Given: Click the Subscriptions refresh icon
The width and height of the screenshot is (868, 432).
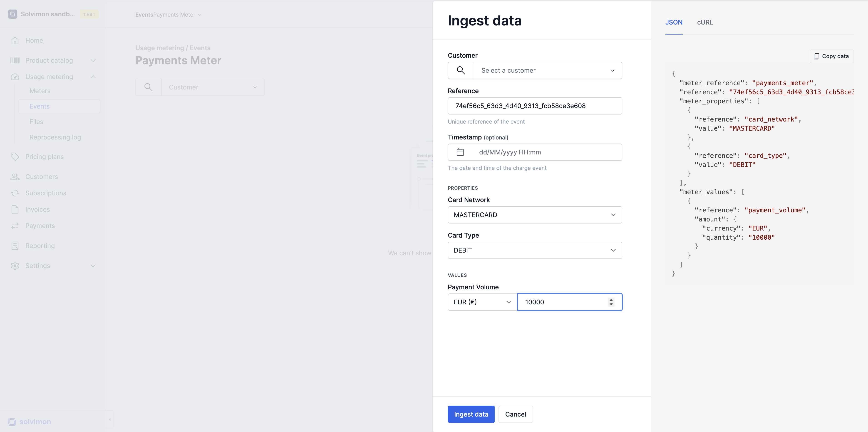Looking at the screenshot, I should coord(15,193).
